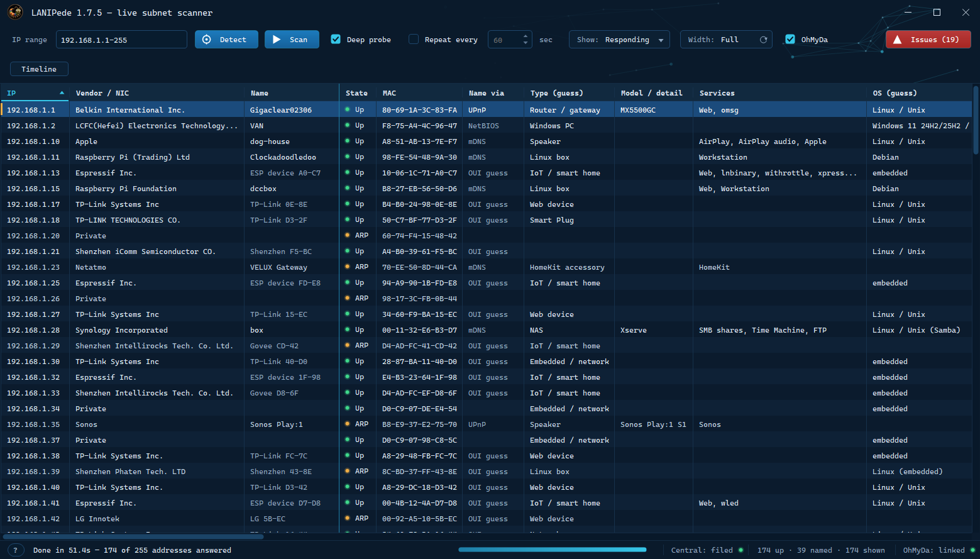
Task: Click the VELUX Gateway name cell
Action: coord(292,267)
